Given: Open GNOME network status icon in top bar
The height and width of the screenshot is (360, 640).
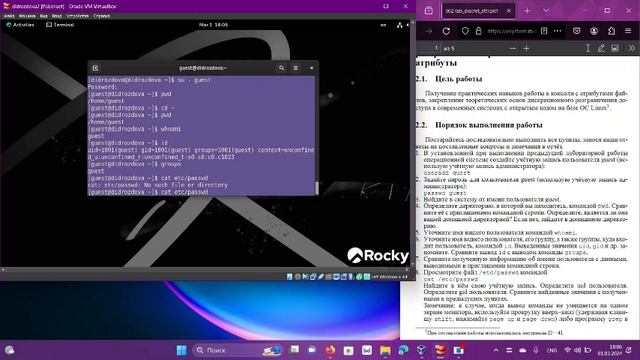Looking at the screenshot, I should click(x=399, y=25).
